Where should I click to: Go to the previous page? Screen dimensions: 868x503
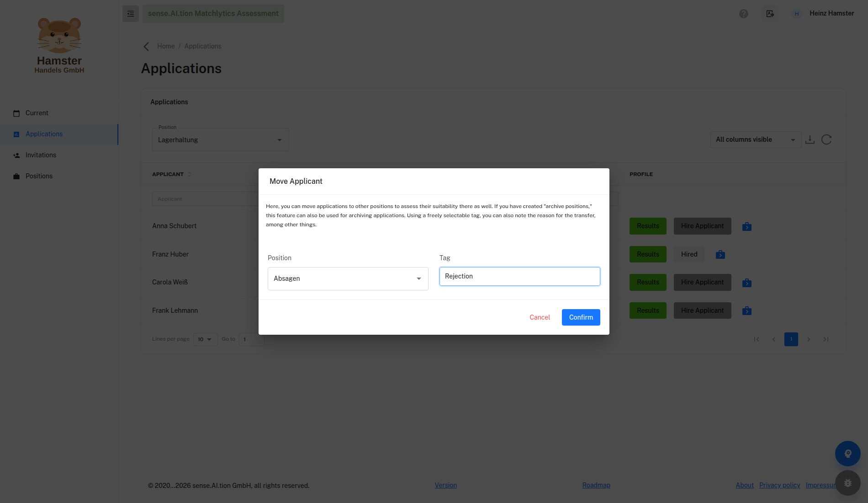click(x=774, y=339)
